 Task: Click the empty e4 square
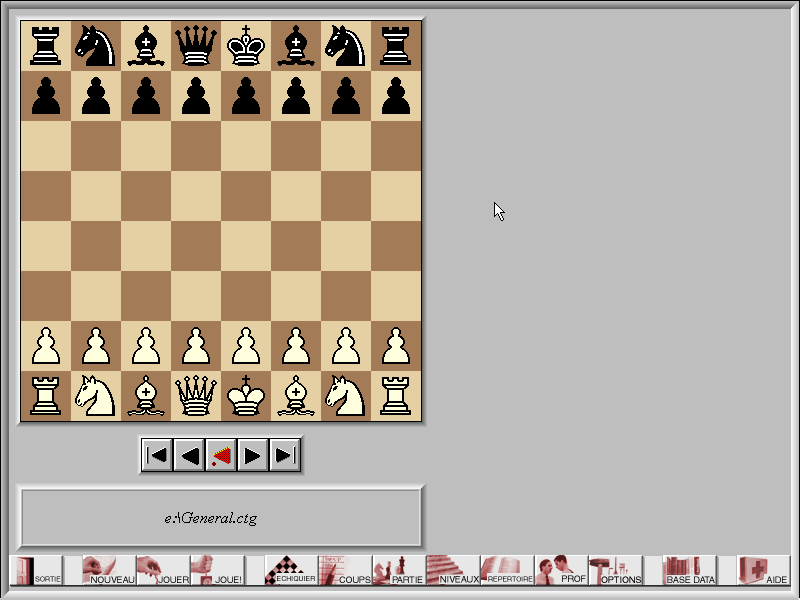(246, 246)
